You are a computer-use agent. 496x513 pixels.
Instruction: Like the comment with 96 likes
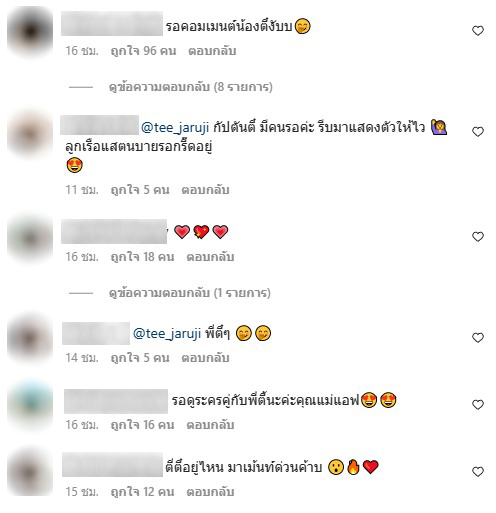[478, 31]
